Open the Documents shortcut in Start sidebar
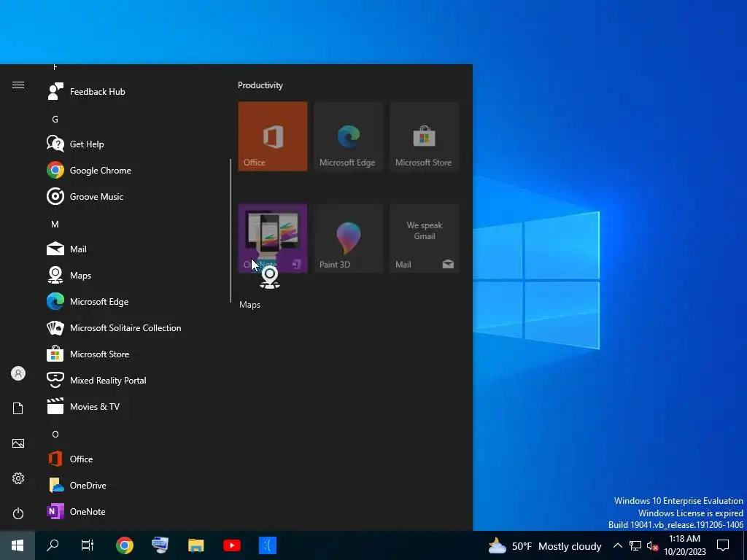The width and height of the screenshot is (747, 560). point(18,408)
